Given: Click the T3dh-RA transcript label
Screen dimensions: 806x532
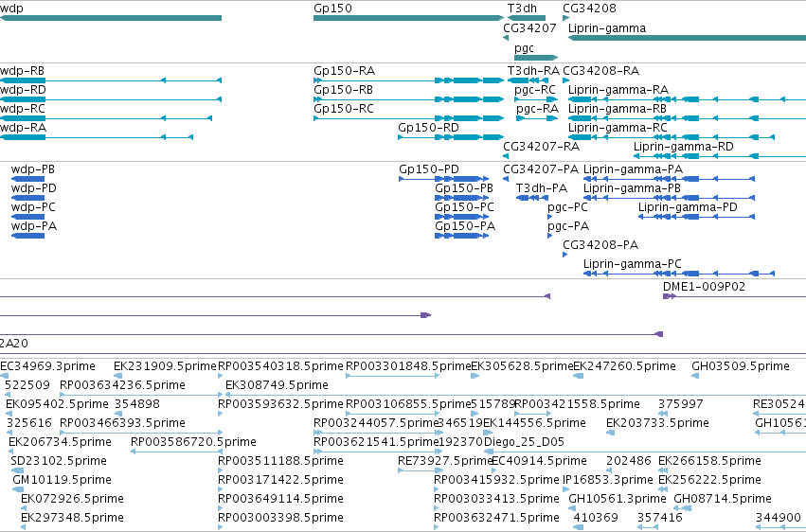Looking at the screenshot, I should coord(533,71).
